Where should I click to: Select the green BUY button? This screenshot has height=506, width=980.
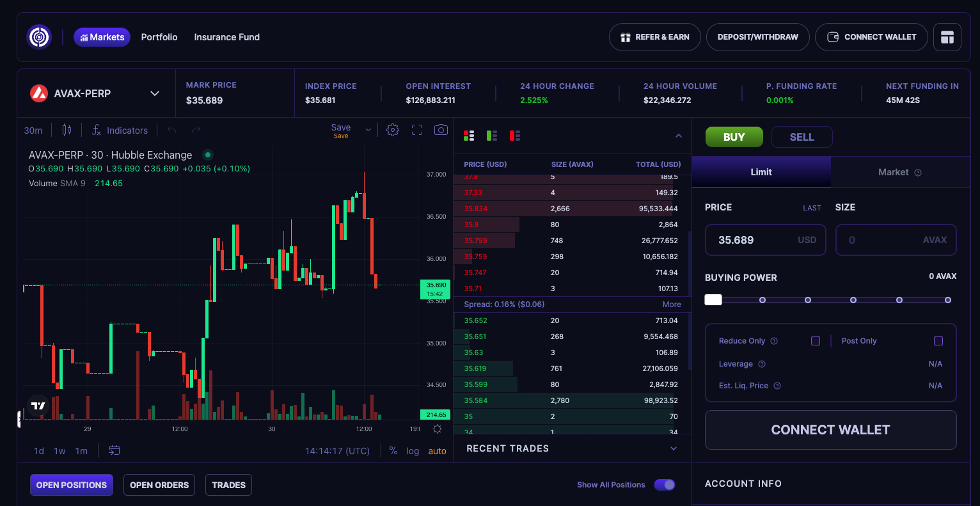734,137
